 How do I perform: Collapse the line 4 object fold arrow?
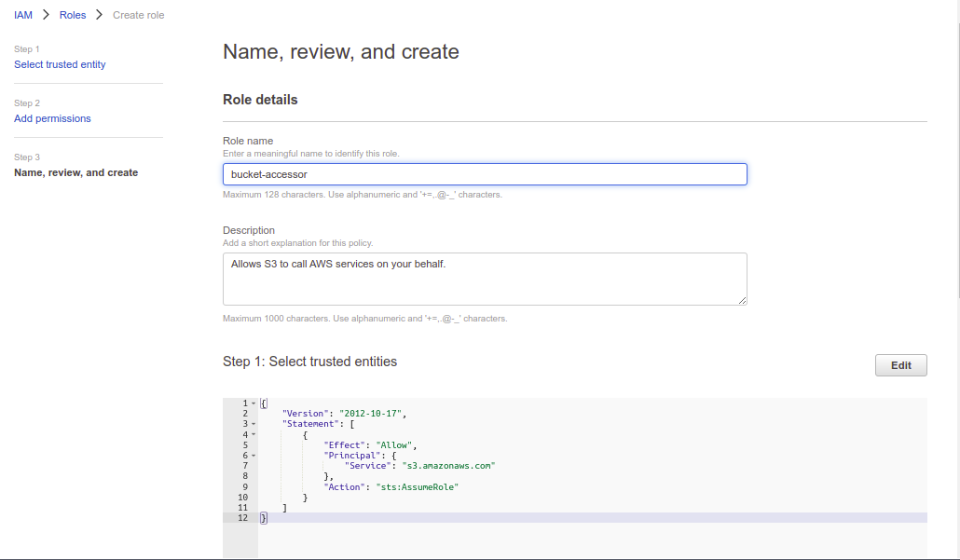pos(253,435)
